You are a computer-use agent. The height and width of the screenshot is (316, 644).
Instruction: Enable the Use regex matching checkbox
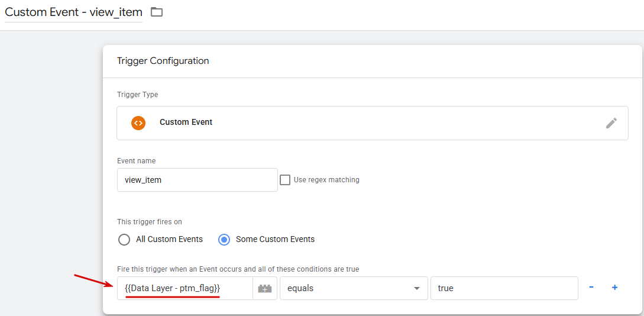pos(285,179)
